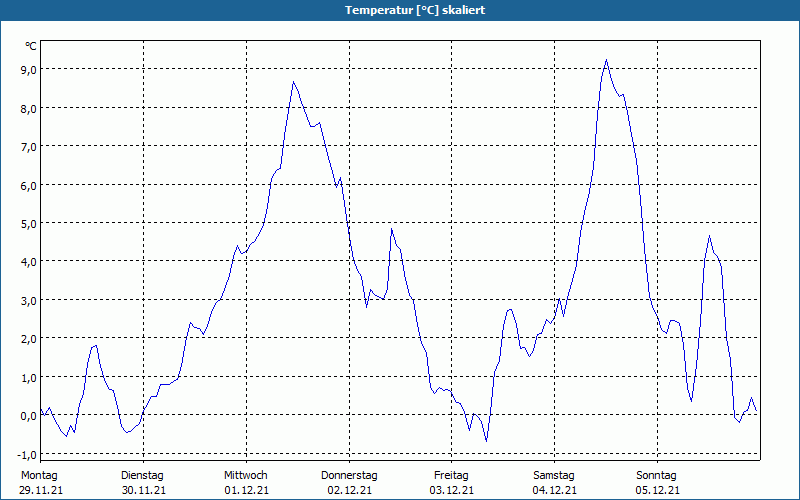The height and width of the screenshot is (500, 800).
Task: Click the 8,0 y-axis label
Action: [29, 109]
